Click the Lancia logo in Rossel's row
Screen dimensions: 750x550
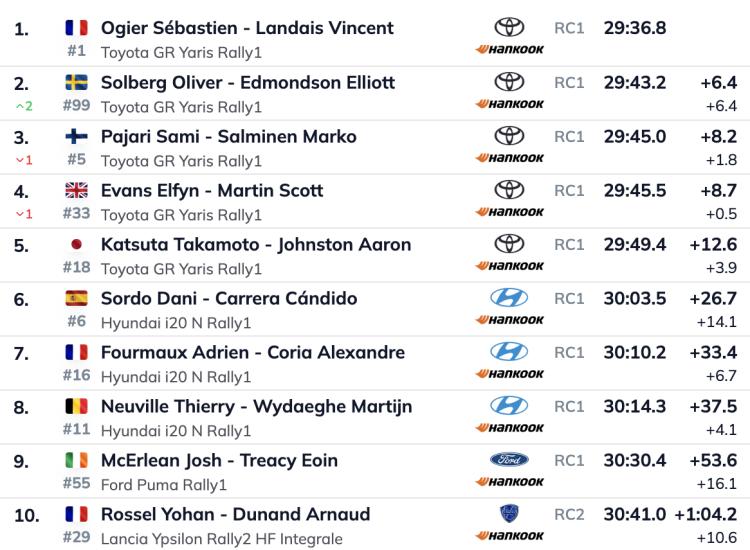click(x=509, y=514)
